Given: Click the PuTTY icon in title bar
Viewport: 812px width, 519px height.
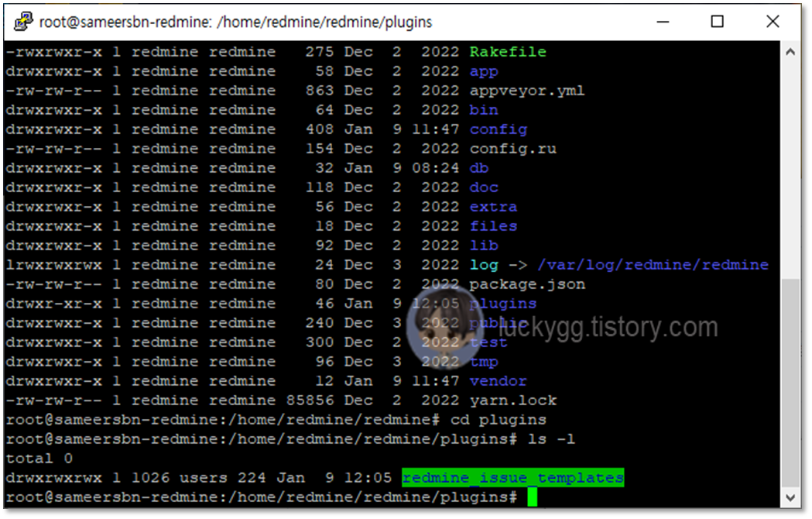Looking at the screenshot, I should pos(22,22).
